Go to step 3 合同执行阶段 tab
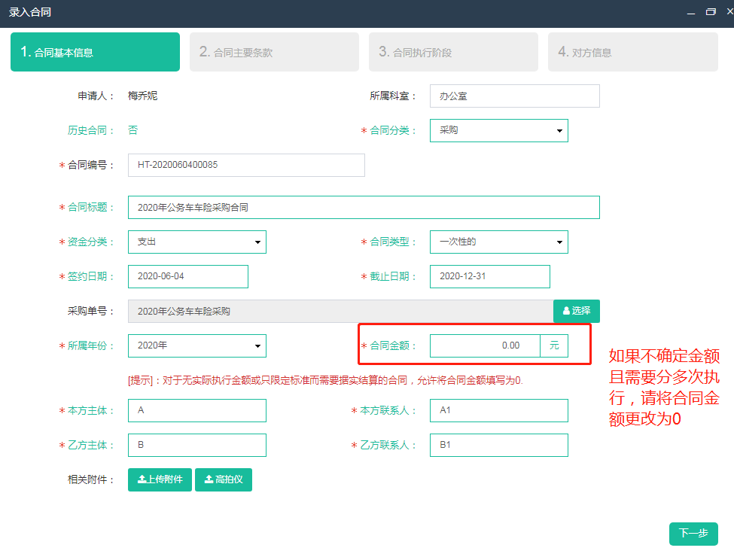This screenshot has width=734, height=560. pyautogui.click(x=454, y=52)
